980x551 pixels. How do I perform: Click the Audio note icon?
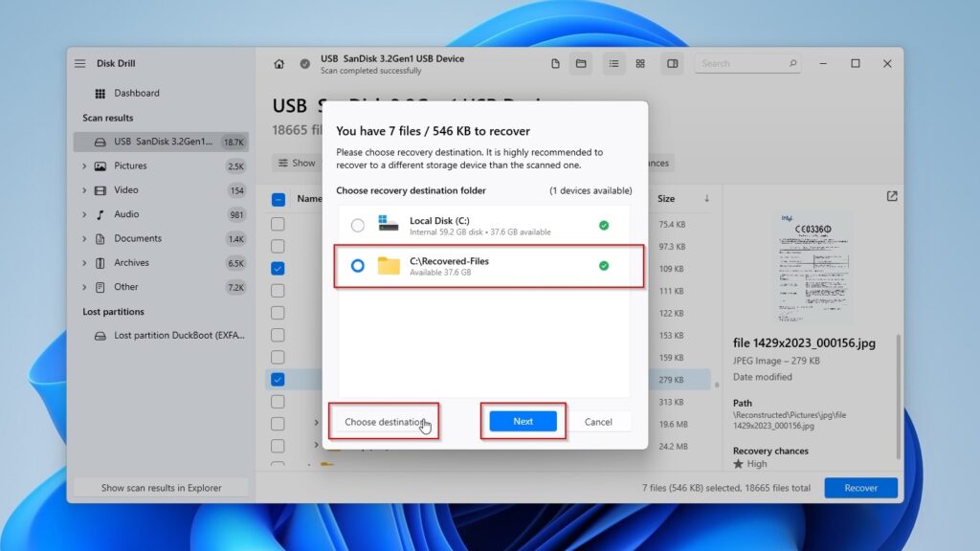100,214
